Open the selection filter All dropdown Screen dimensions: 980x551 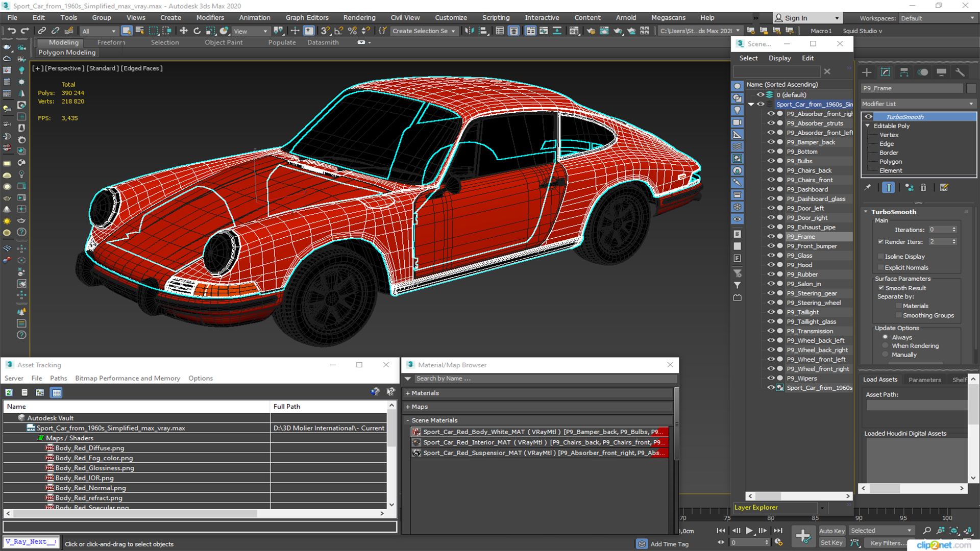click(x=99, y=31)
